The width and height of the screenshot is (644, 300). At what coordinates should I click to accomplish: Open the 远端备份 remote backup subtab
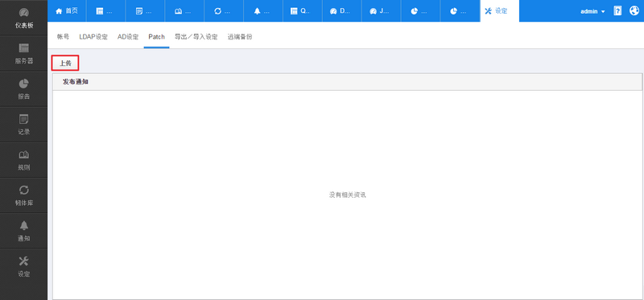[240, 36]
